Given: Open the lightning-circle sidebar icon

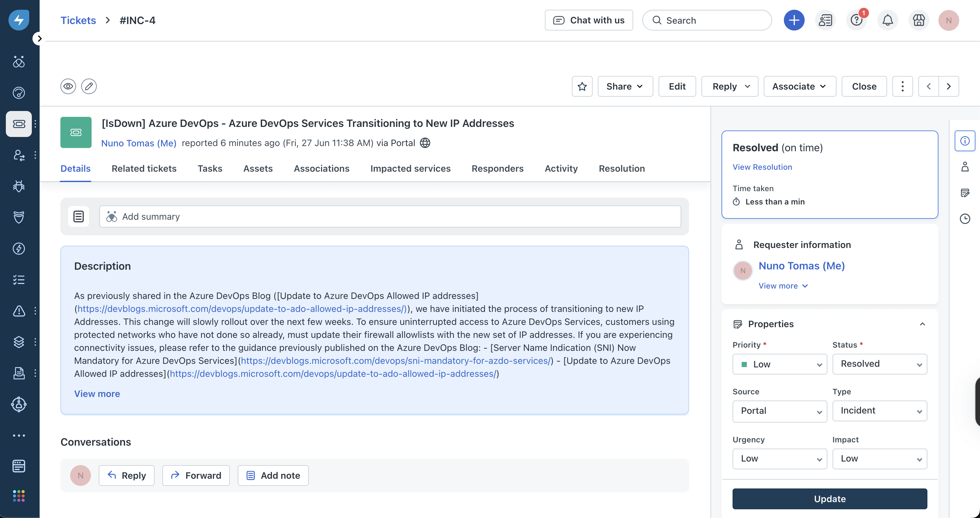Looking at the screenshot, I should tap(19, 248).
